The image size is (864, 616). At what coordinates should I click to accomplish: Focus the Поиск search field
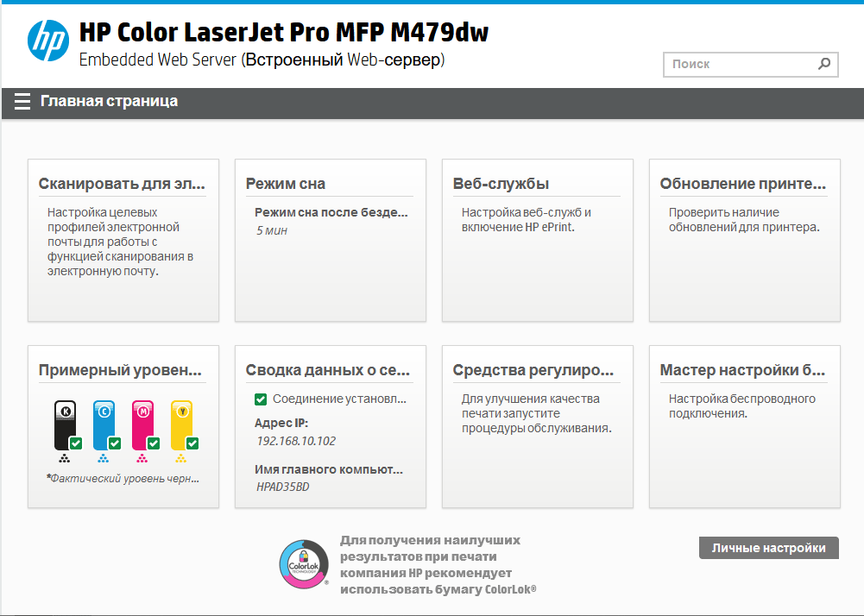pos(750,65)
